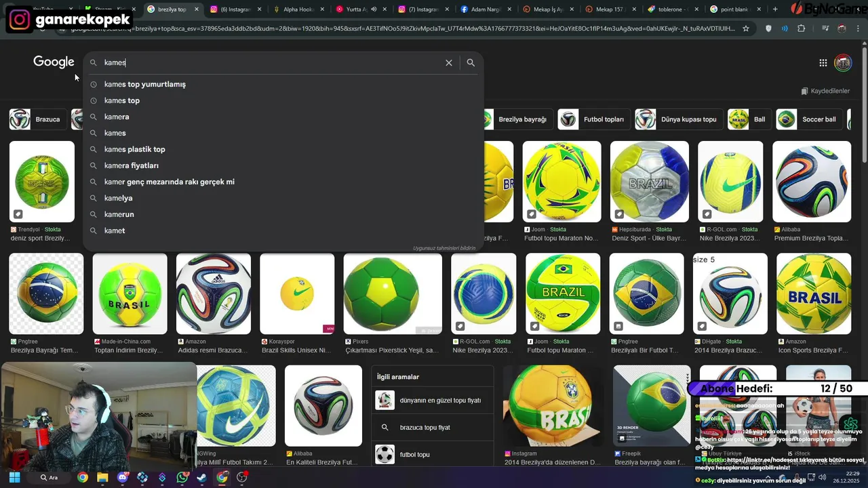Select suggestion 'kamelya'
Screen dimensions: 868x488
(283, 198)
